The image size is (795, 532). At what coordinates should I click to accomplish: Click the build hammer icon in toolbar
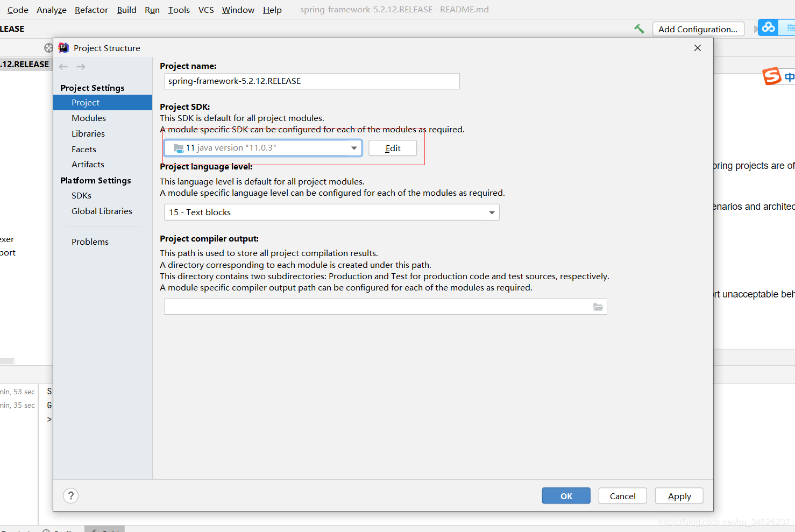(x=639, y=29)
